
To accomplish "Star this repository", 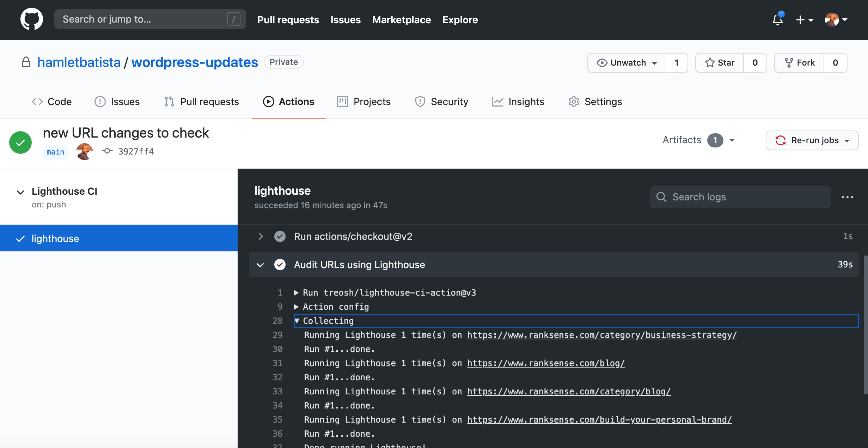I will (720, 63).
